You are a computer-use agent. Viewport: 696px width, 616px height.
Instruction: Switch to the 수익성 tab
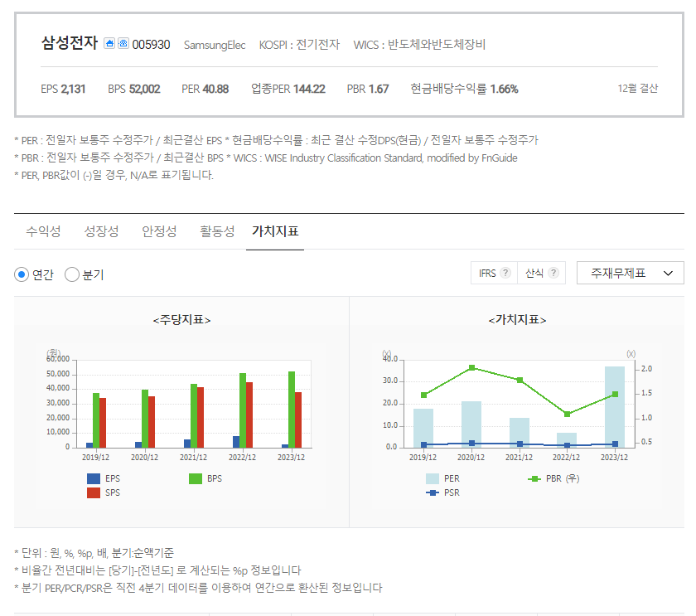(x=43, y=231)
